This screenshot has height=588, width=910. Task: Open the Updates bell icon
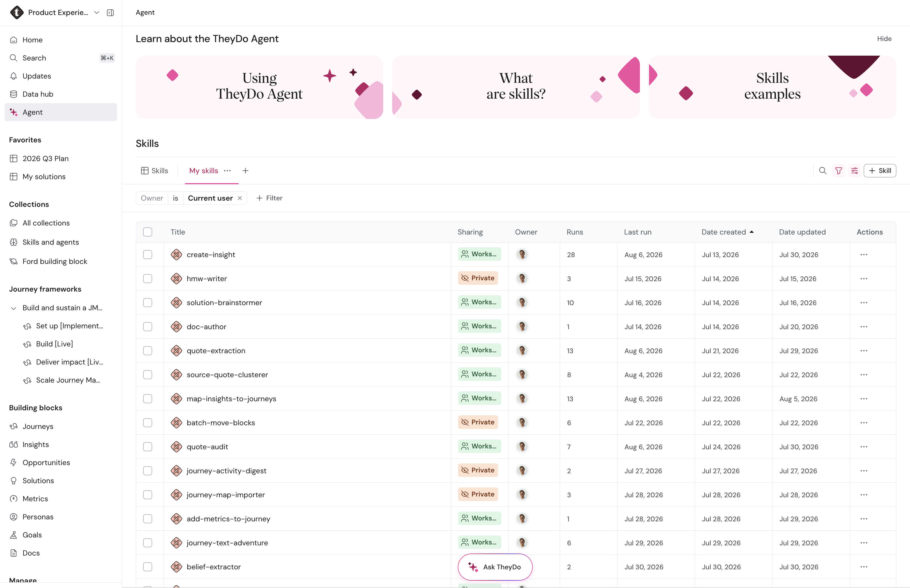[x=14, y=76]
